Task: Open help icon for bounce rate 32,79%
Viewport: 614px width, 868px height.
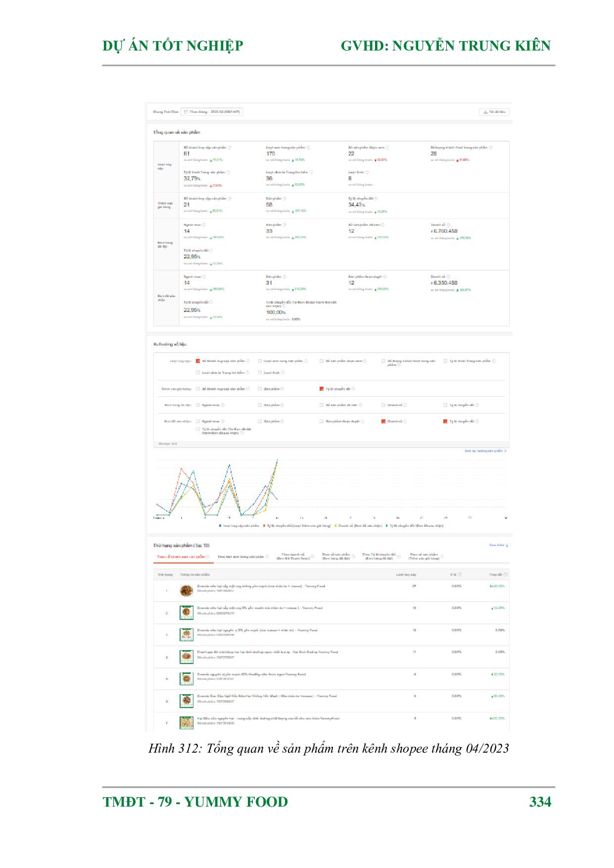Action: pyautogui.click(x=228, y=172)
